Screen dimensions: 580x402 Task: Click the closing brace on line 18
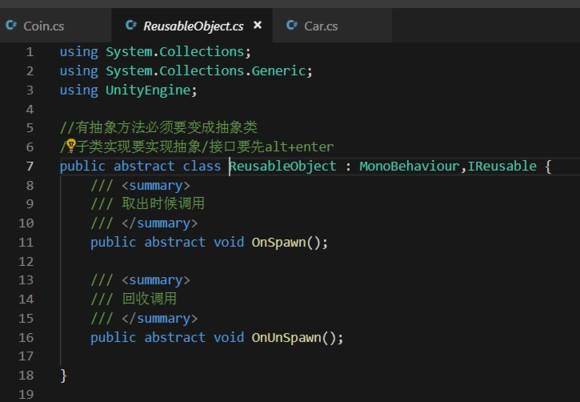point(63,375)
